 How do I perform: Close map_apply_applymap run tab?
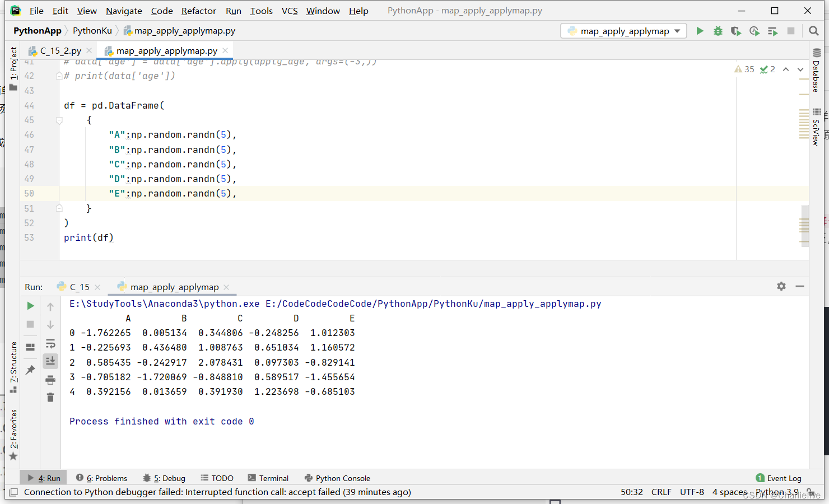click(x=226, y=287)
